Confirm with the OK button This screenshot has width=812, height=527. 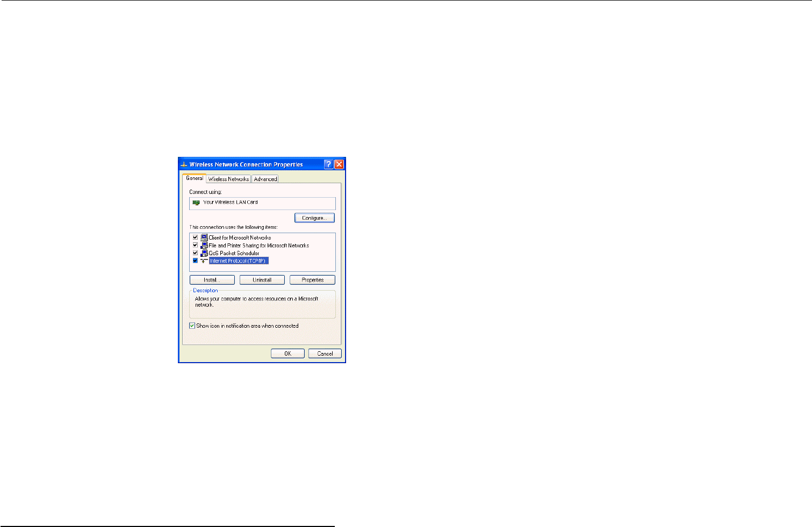288,353
